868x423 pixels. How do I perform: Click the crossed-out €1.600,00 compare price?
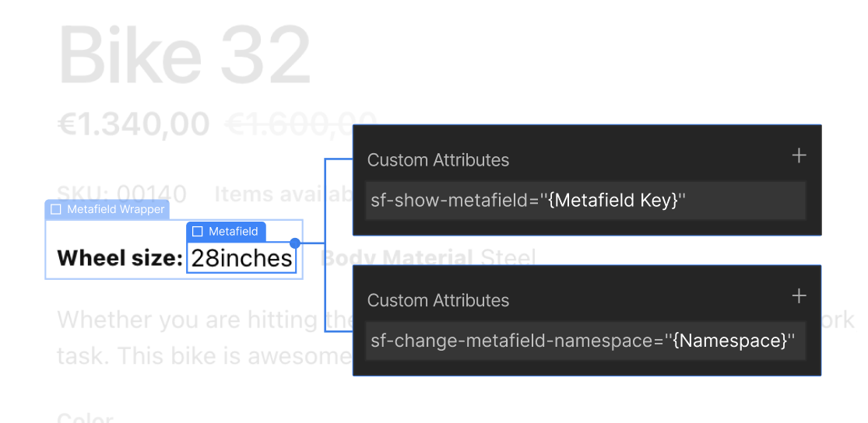pos(300,124)
